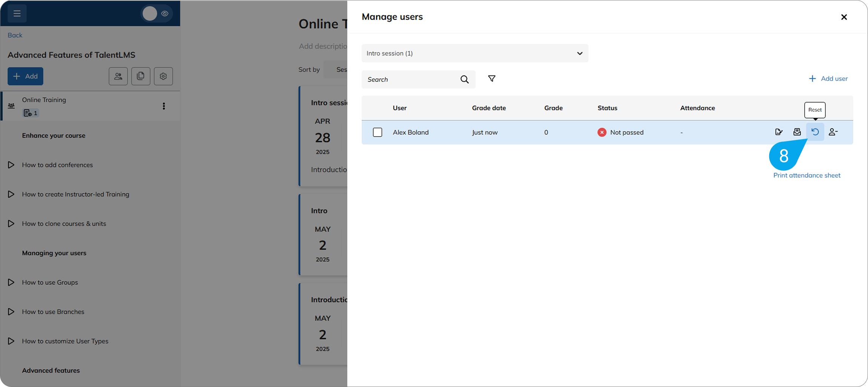Viewport: 868px width, 387px height.
Task: Click the 'Just now' grade date cell
Action: tap(485, 132)
